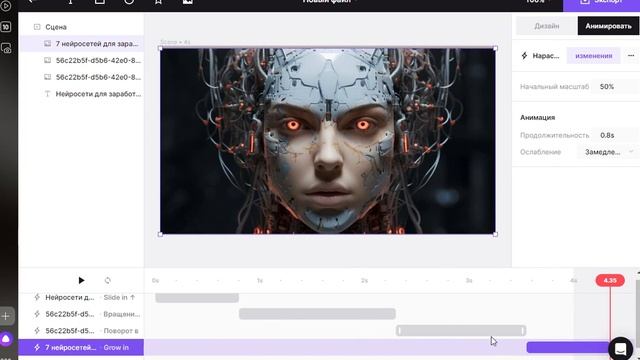Click the text 'T' icon of 'Нейросети для заработ...' layer

pos(47,94)
